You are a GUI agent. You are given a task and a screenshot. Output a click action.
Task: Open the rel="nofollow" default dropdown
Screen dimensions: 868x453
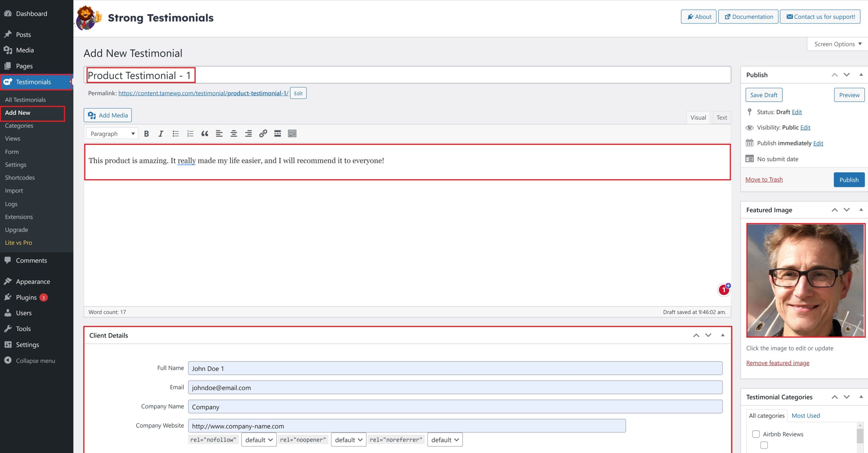[x=259, y=440]
